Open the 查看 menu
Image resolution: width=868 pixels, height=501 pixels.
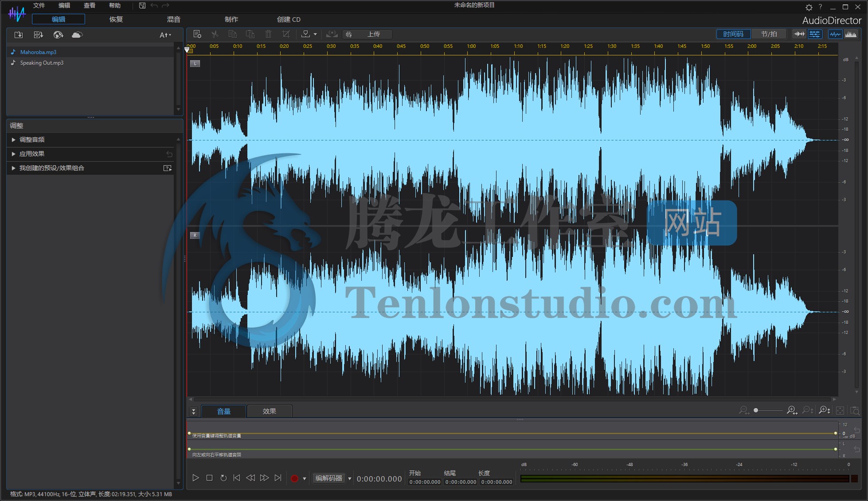click(90, 5)
